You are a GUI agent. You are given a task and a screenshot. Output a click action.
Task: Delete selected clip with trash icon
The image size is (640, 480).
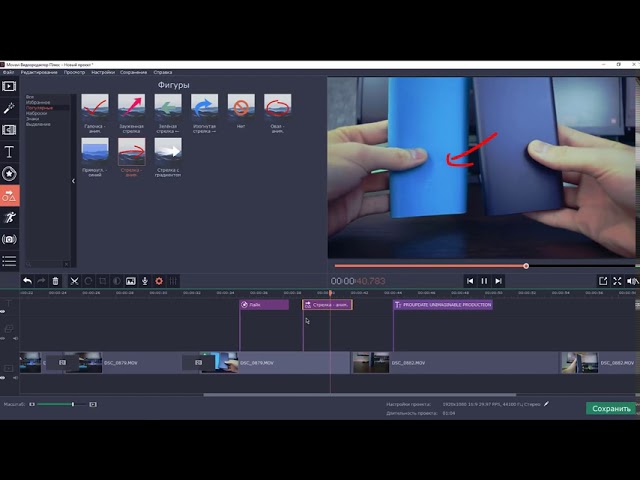tap(56, 281)
